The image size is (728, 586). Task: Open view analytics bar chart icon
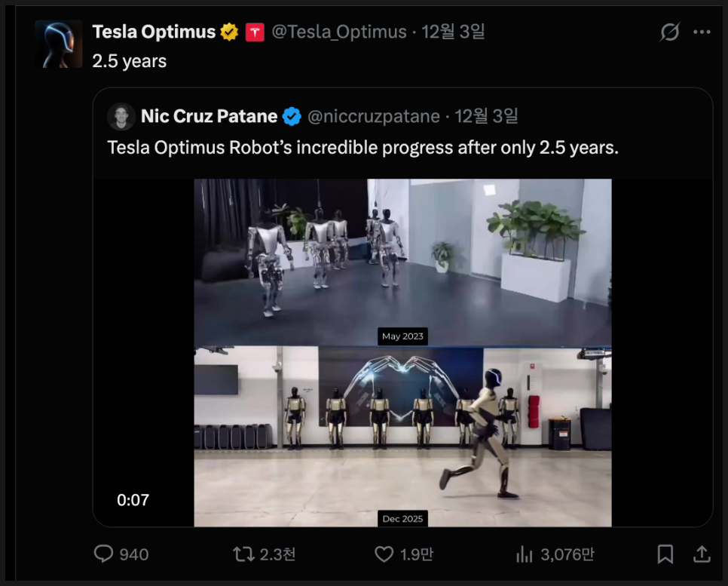click(x=525, y=554)
